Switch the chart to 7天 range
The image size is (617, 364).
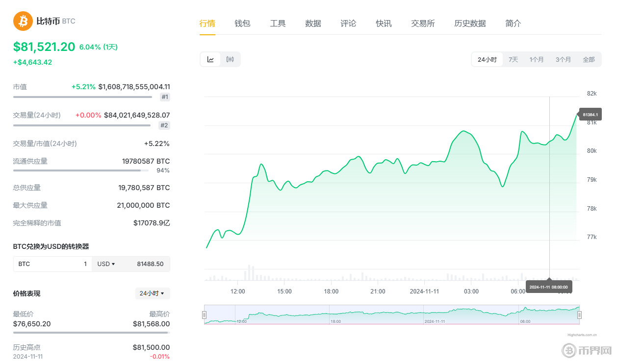(513, 59)
